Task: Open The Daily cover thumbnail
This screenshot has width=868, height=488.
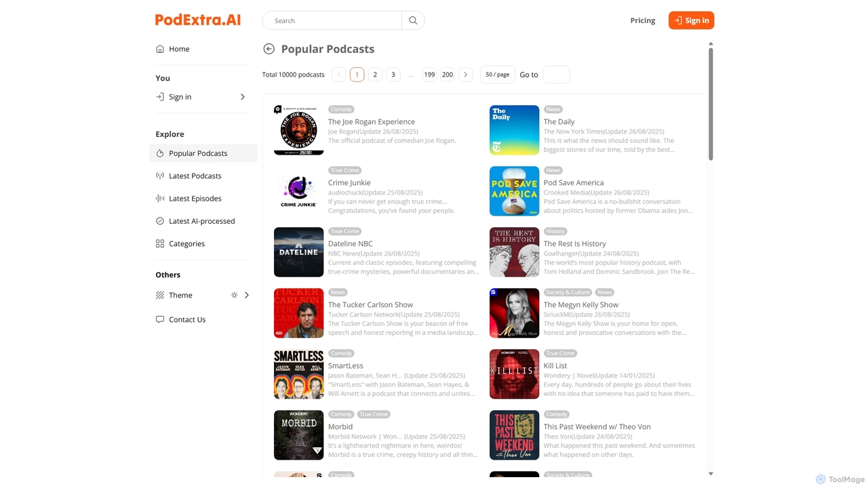Action: point(515,130)
